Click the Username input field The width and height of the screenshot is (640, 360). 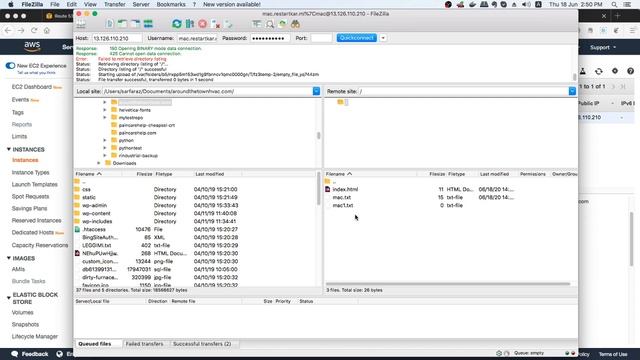(x=198, y=38)
